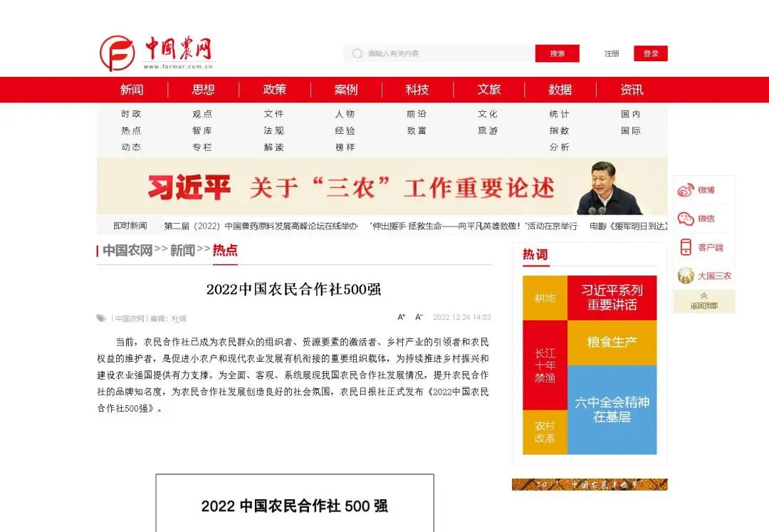Click the 中国农民丰收节 banner thumbnail

click(590, 484)
